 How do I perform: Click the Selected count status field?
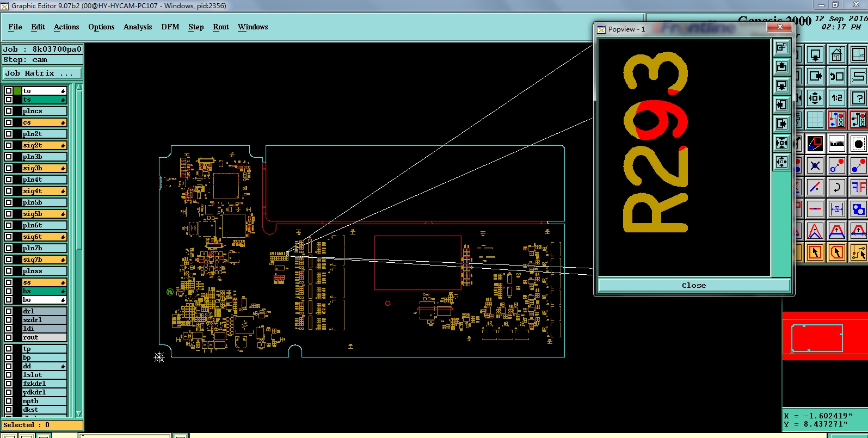point(42,425)
